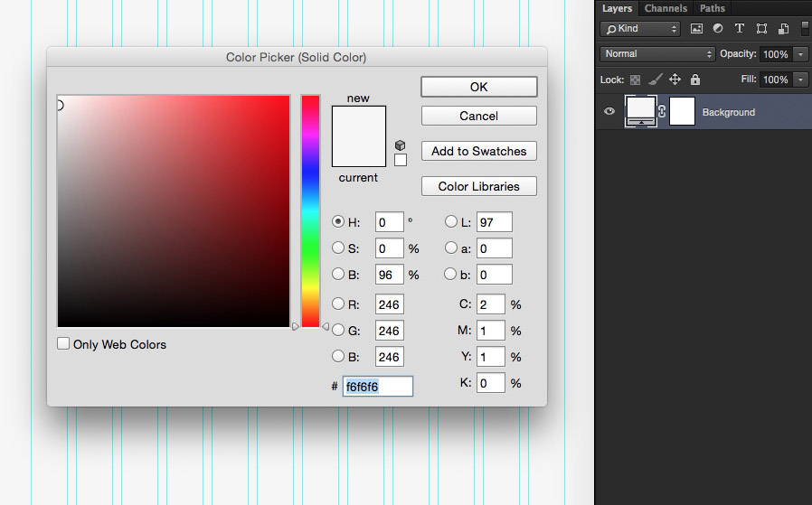Image resolution: width=812 pixels, height=505 pixels.
Task: Click the Lab b value field
Action: click(495, 275)
